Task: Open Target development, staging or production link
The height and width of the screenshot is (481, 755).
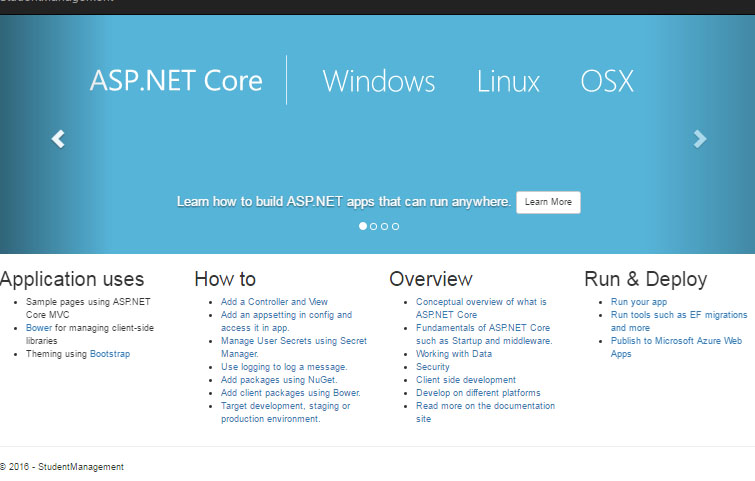Action: 286,412
